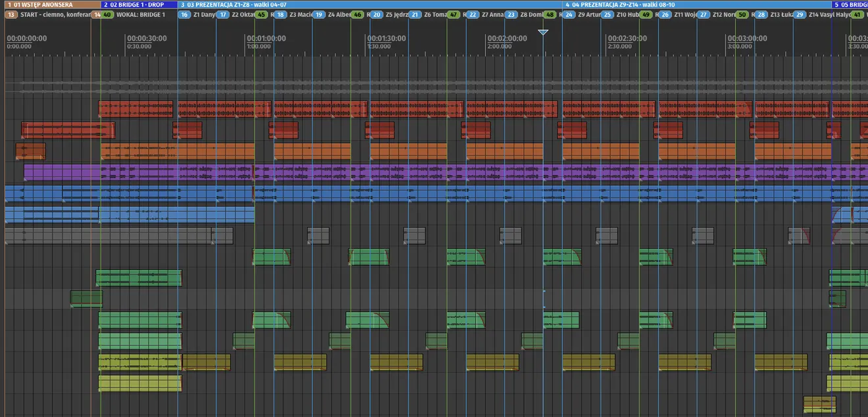
Task: Jump to marker 24 Z9 Artur
Action: pos(569,14)
